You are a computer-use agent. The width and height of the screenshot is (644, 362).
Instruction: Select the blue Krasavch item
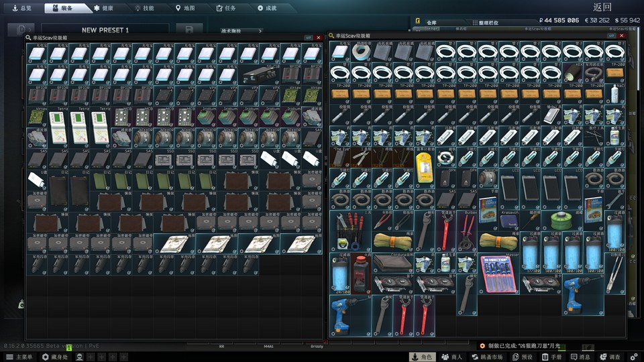tap(509, 221)
